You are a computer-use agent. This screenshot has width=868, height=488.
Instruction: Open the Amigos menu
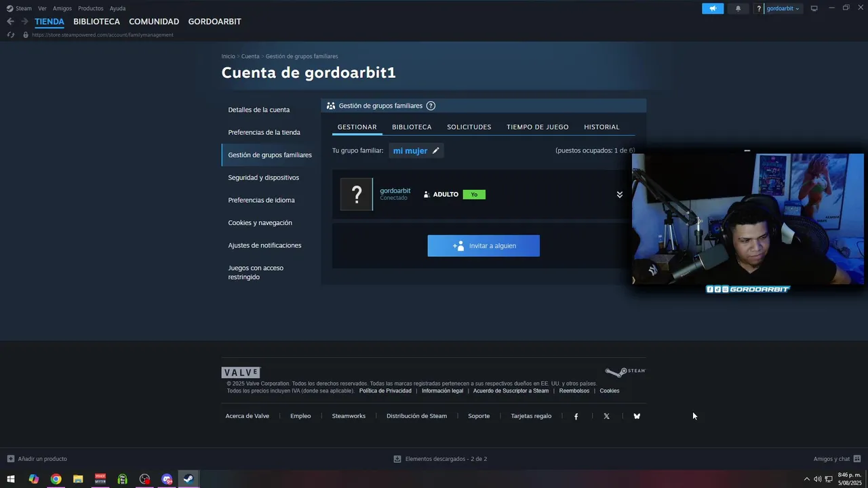click(62, 9)
